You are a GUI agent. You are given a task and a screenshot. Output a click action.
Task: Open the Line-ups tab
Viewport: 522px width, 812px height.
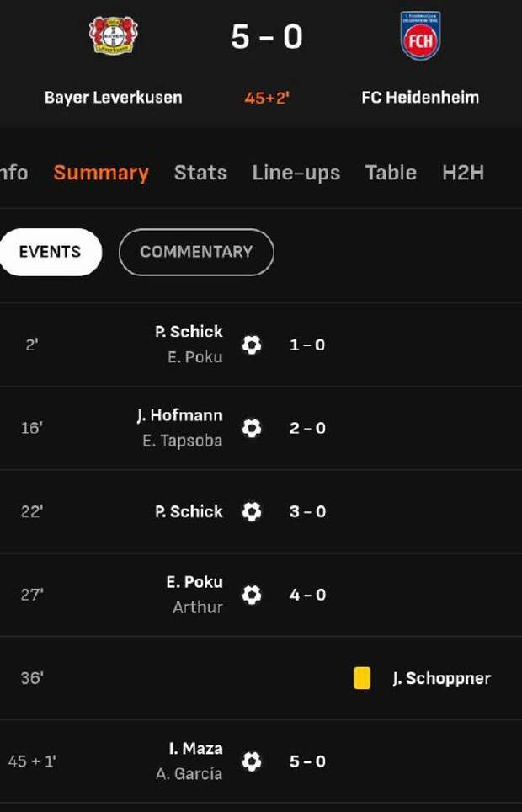(x=296, y=173)
